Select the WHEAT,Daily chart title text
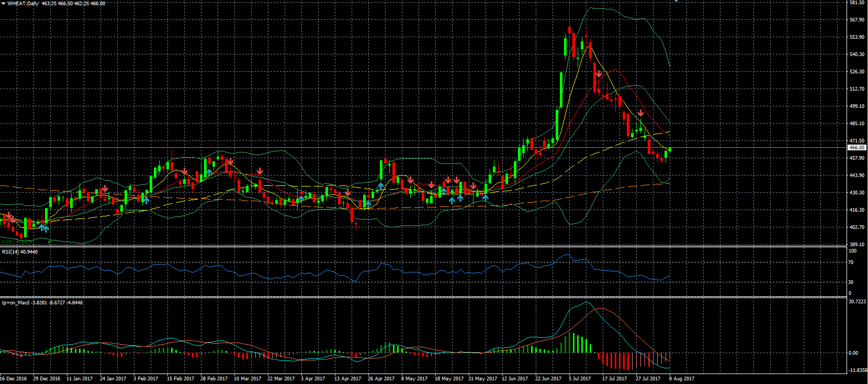Screen dimensions: 868x384 23,4
